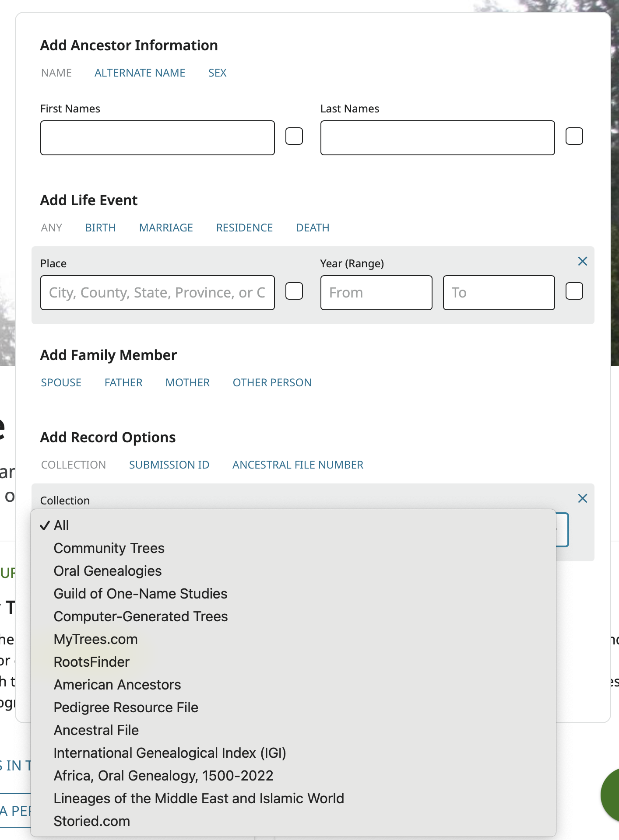Click the Place input field
619x840 pixels.
coord(158,293)
